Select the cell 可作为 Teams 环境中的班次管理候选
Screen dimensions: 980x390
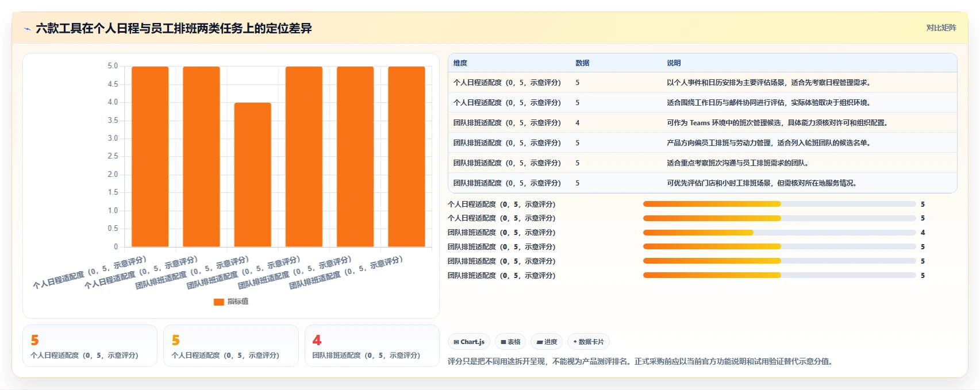point(778,123)
